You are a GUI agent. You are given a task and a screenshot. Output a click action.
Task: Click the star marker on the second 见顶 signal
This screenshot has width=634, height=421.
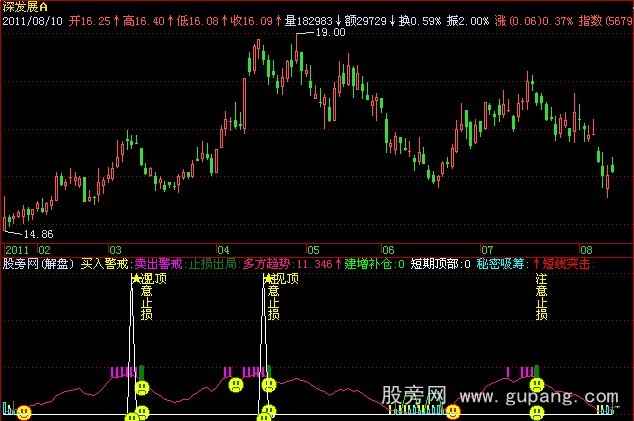click(x=268, y=279)
